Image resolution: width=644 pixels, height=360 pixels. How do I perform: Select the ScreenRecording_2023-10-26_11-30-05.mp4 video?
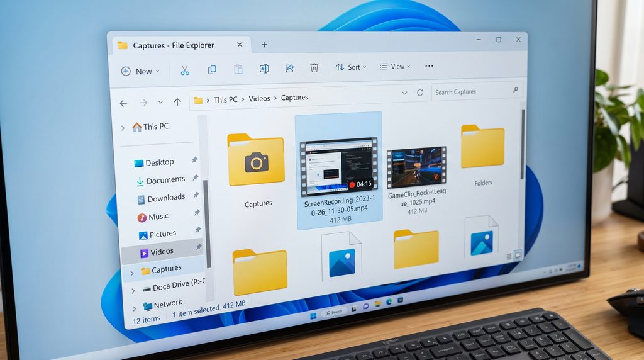pyautogui.click(x=339, y=171)
